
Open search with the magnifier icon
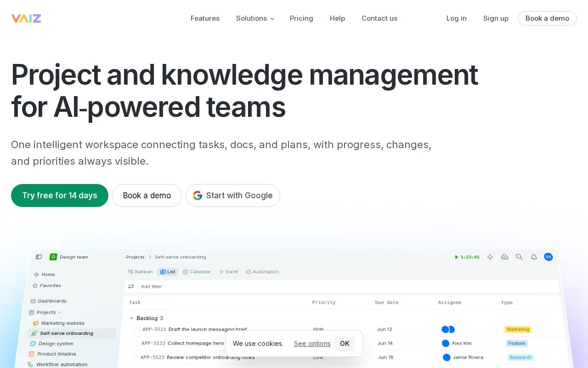point(520,257)
